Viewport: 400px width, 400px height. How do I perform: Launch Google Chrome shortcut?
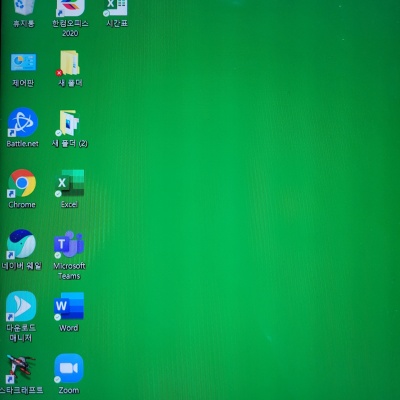tap(22, 183)
